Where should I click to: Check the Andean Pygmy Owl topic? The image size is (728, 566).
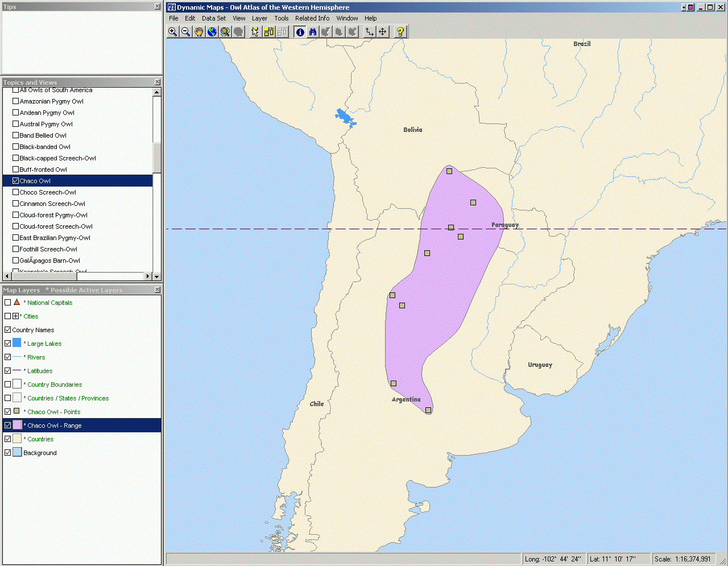click(16, 113)
